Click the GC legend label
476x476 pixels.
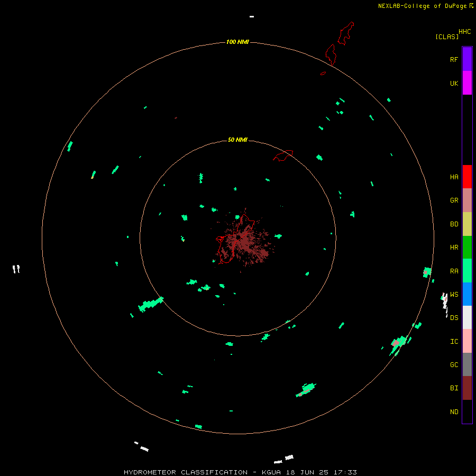[454, 364]
